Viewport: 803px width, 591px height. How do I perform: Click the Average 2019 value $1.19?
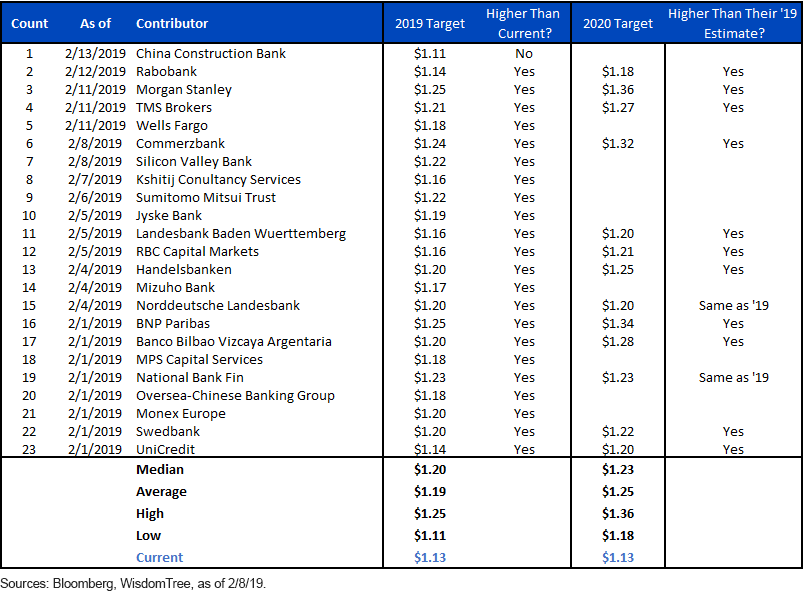pyautogui.click(x=430, y=492)
